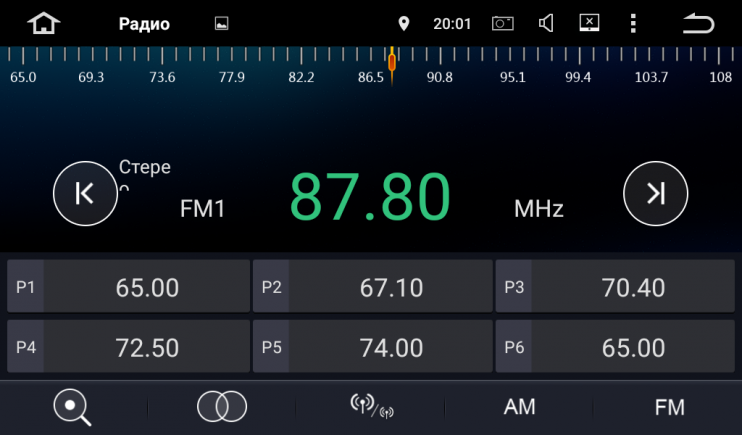
Task: Open the image gallery icon in top bar
Action: 221,24
